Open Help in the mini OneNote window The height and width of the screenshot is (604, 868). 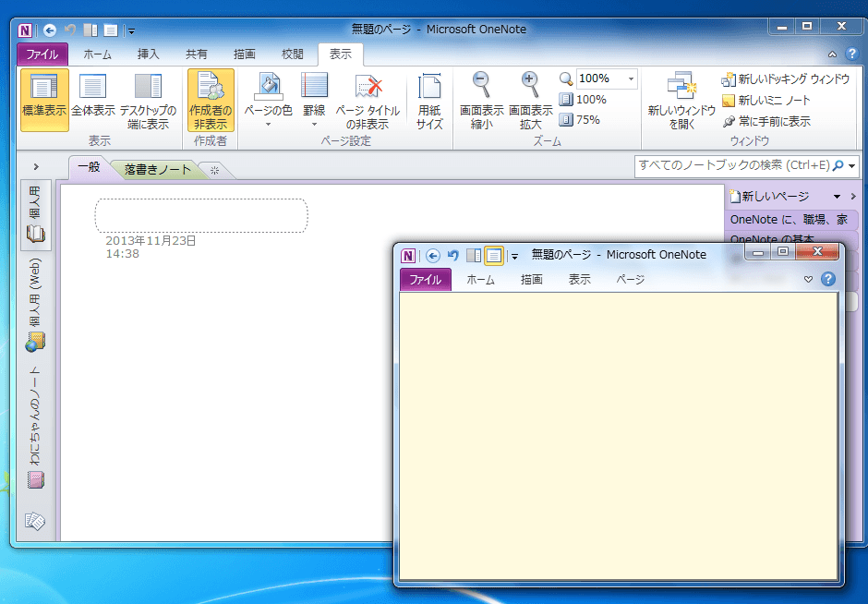828,279
